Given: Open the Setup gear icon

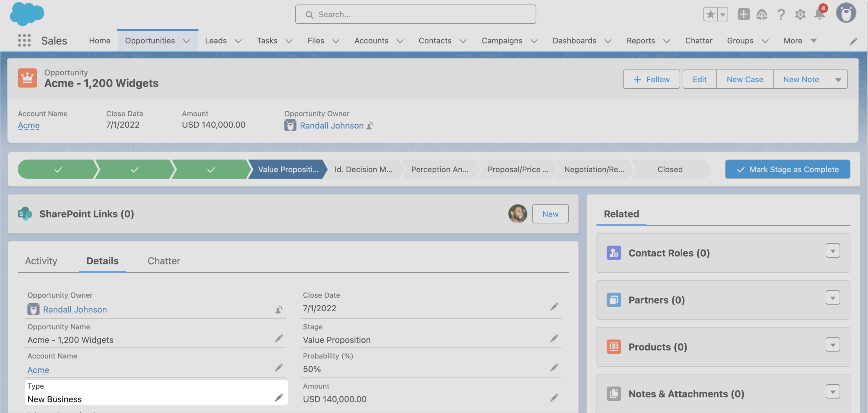Looking at the screenshot, I should (x=800, y=14).
